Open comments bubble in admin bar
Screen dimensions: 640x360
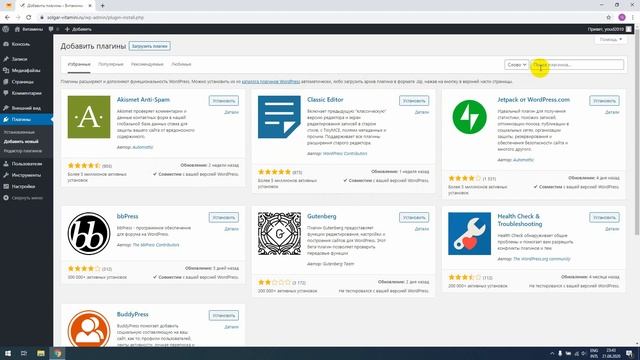tap(51, 29)
